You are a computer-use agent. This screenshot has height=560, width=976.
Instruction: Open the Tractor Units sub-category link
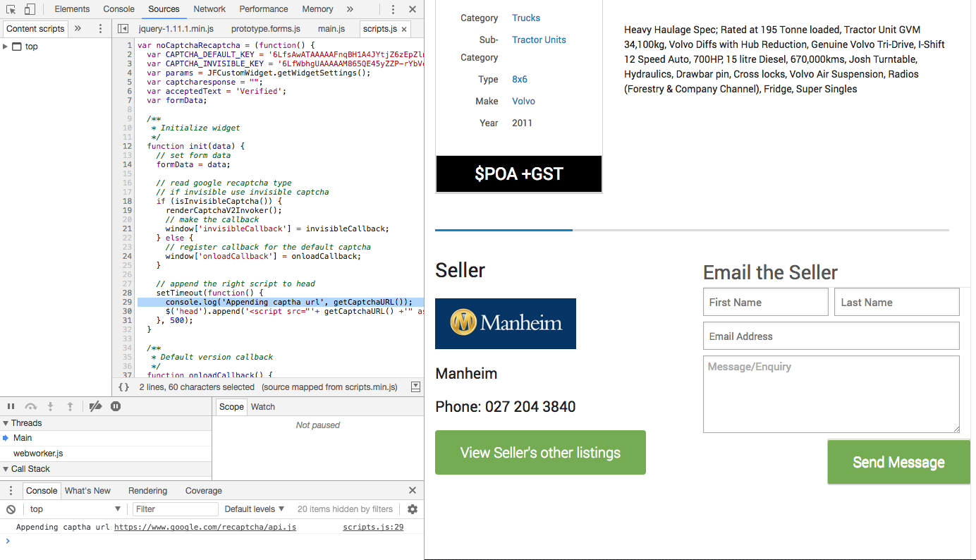pyautogui.click(x=539, y=40)
